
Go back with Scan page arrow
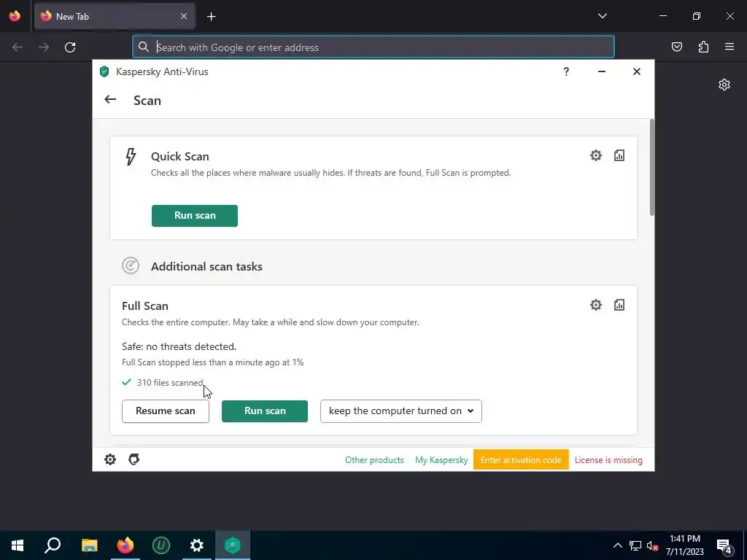110,99
